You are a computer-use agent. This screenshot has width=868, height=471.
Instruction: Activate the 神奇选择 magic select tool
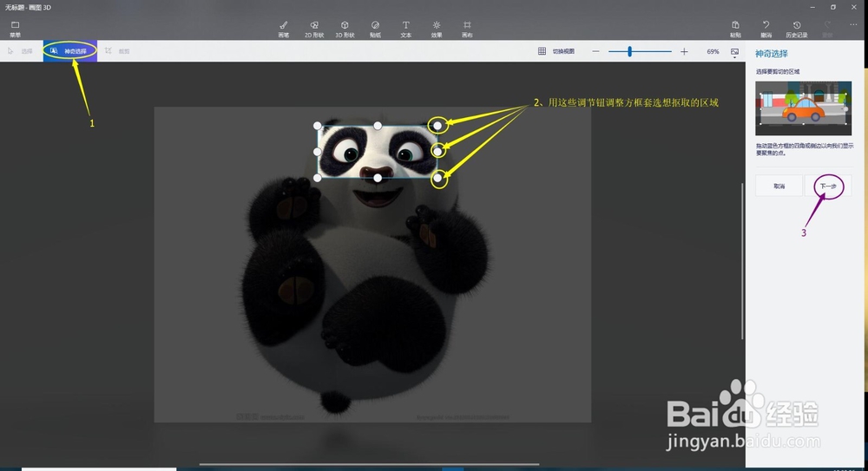pos(69,51)
